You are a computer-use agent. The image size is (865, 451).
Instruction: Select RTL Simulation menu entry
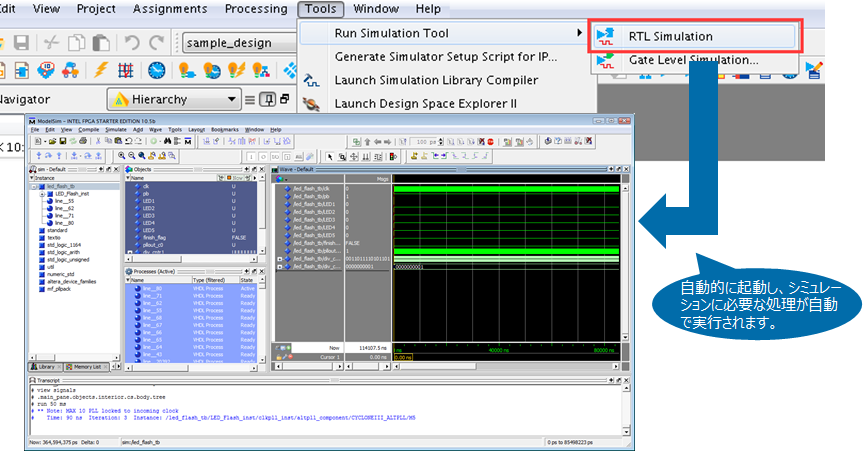coord(695,36)
